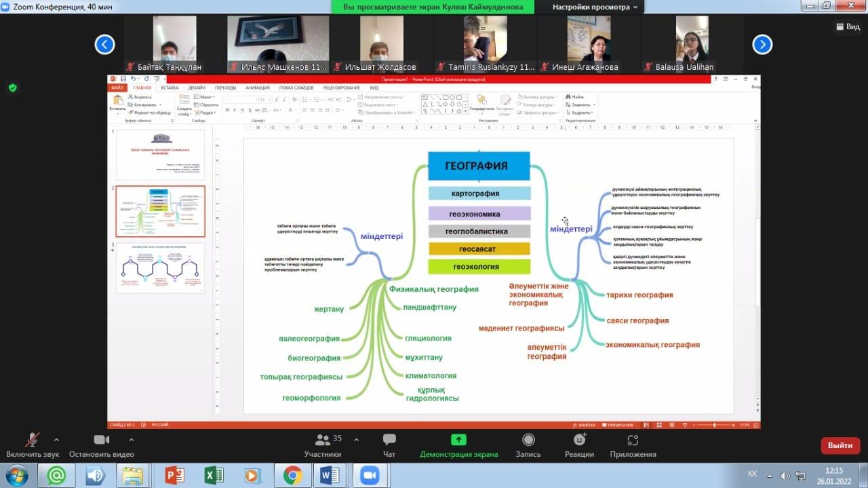Open the Приложения apps icon
868x488 pixels.
coord(633,440)
